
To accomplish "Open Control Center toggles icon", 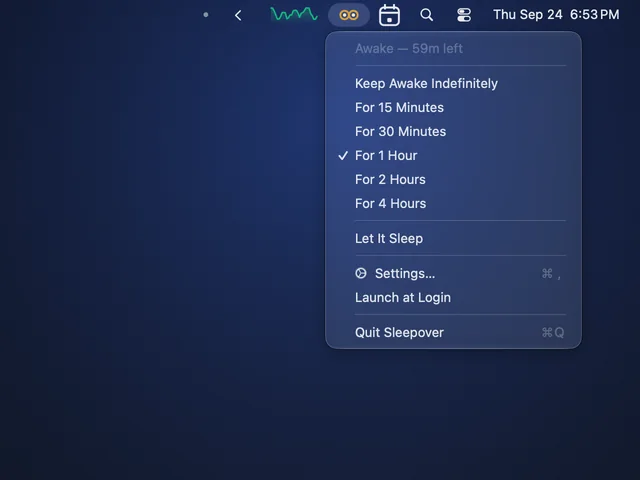I will [464, 15].
